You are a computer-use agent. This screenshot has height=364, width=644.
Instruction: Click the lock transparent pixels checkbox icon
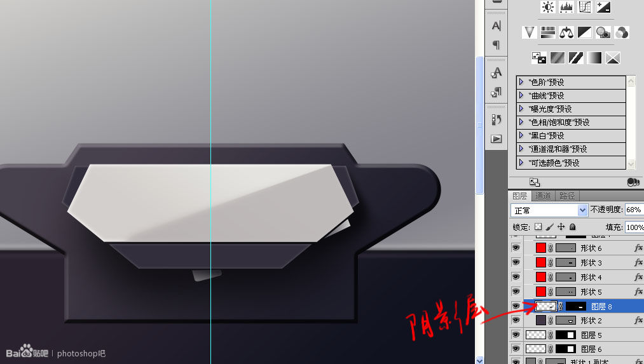pos(538,227)
